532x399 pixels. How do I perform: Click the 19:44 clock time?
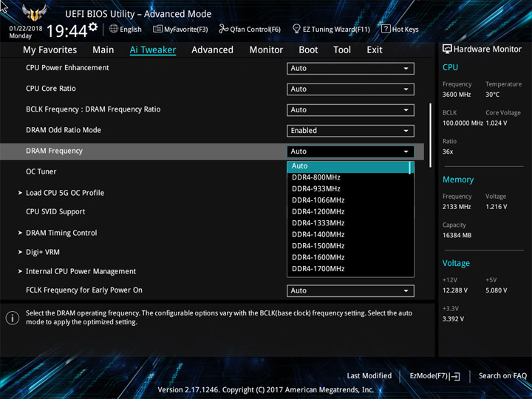coord(66,31)
